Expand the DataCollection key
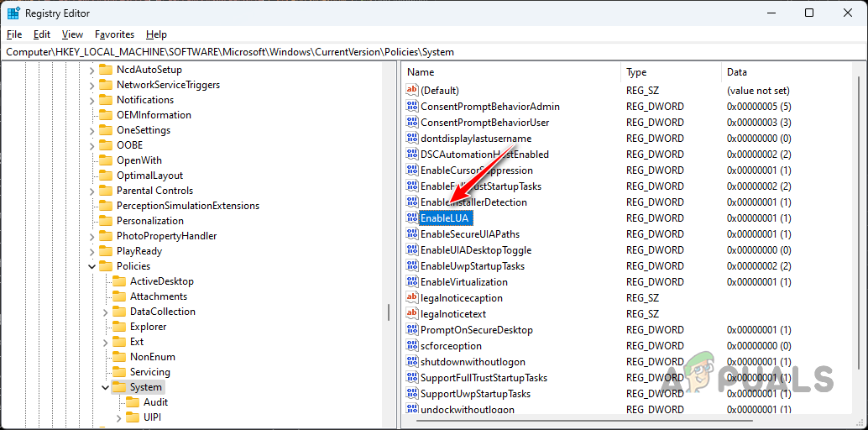 pos(105,312)
